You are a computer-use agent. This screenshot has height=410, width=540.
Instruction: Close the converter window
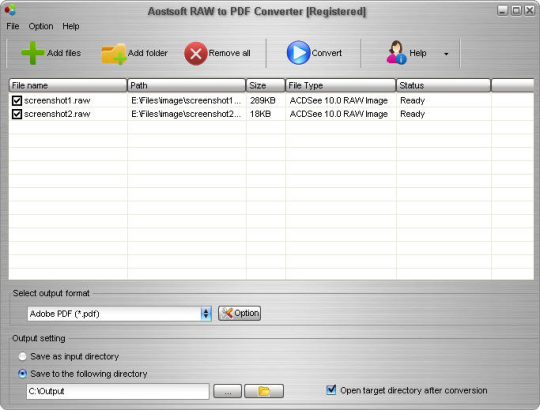(529, 11)
